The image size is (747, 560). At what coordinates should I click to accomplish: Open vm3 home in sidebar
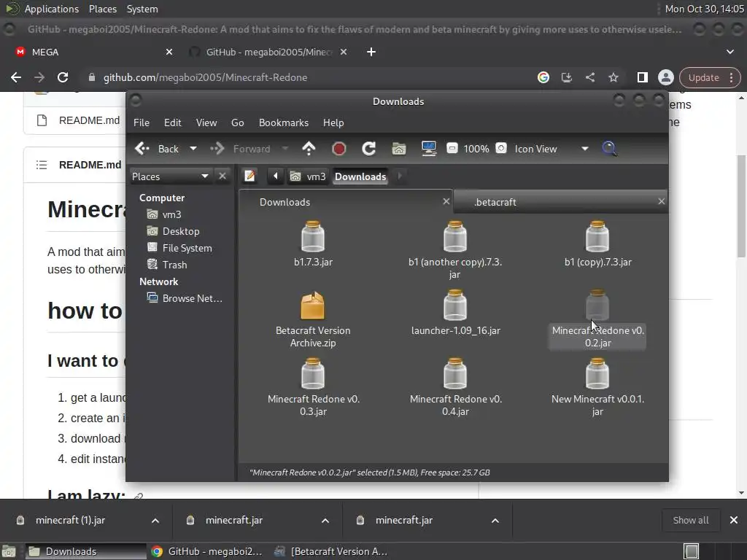[164, 214]
